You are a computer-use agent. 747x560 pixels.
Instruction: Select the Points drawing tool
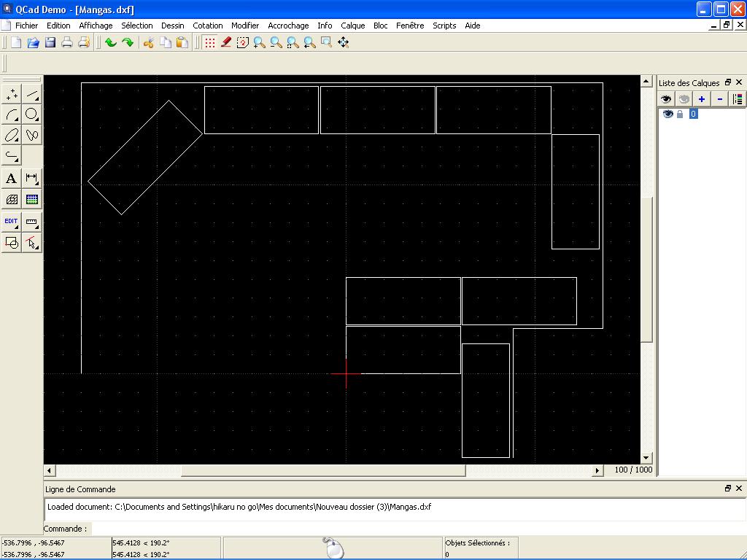[12, 94]
